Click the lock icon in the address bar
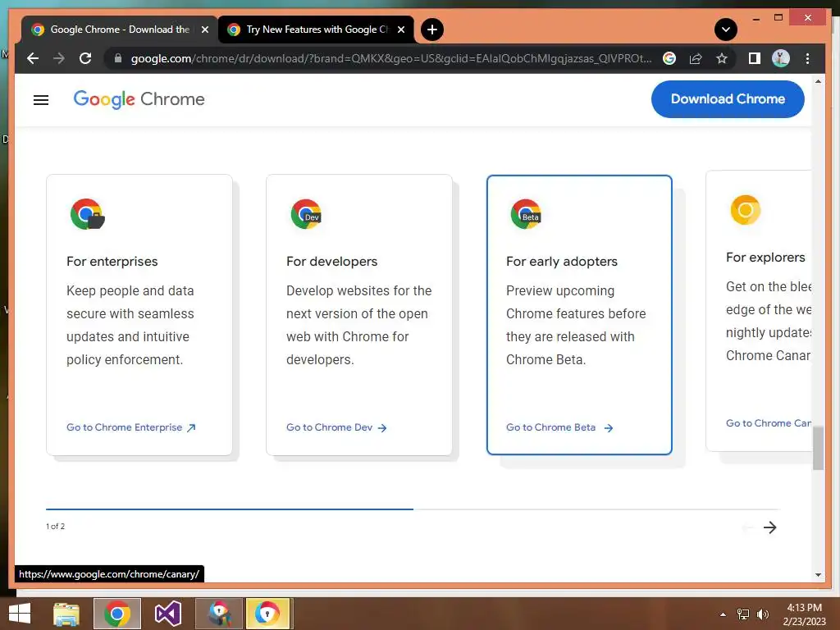Viewport: 840px width, 630px height. coord(118,58)
